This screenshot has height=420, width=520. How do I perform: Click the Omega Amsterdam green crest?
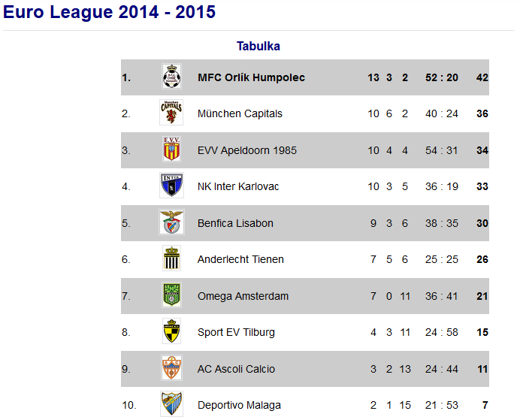point(171,296)
